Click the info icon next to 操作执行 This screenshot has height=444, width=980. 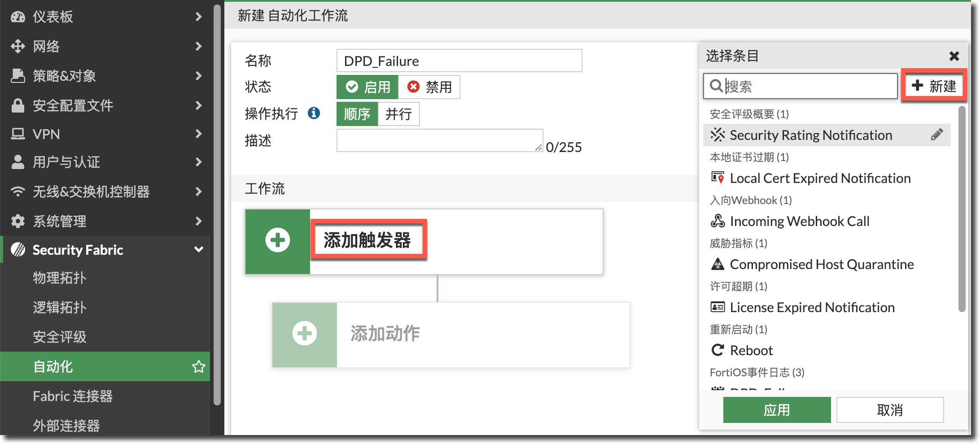[314, 113]
